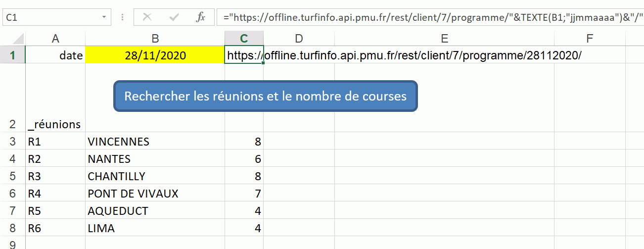644x249 pixels.
Task: Click the Select All corner triangle
Action: point(12,39)
